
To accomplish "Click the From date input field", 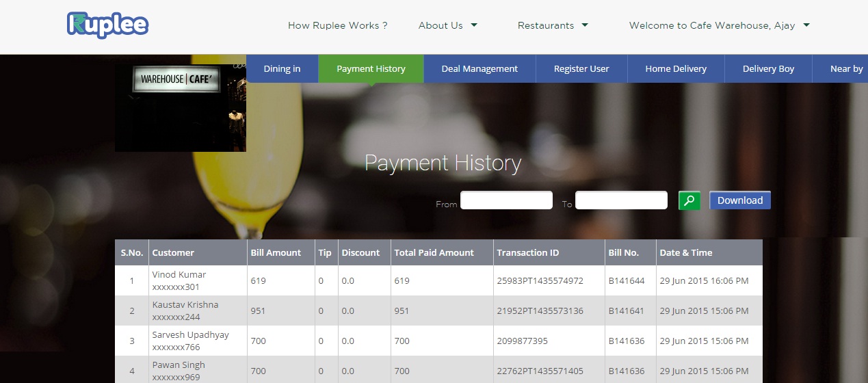I will [x=506, y=200].
